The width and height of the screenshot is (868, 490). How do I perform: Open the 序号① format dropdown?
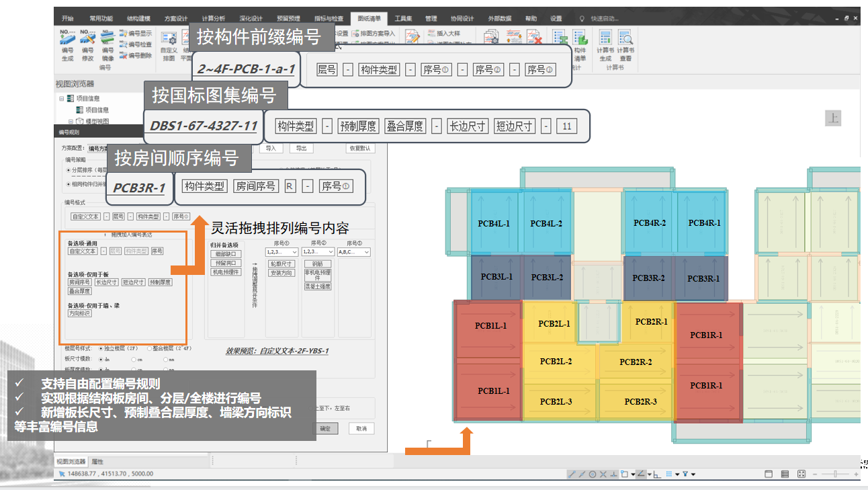pyautogui.click(x=282, y=252)
